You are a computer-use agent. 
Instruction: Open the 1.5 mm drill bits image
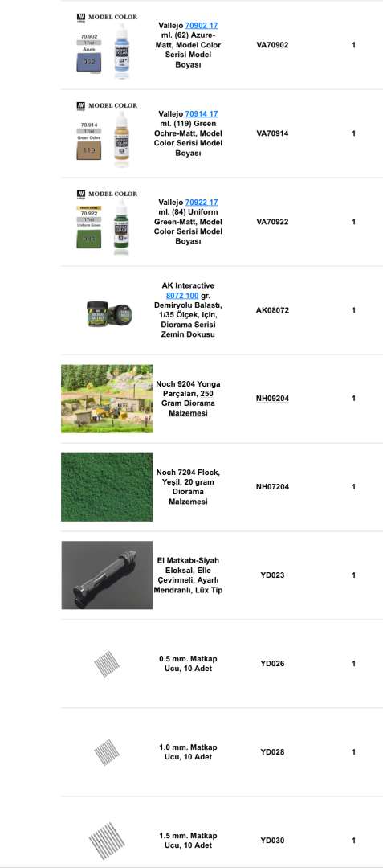coord(107,841)
